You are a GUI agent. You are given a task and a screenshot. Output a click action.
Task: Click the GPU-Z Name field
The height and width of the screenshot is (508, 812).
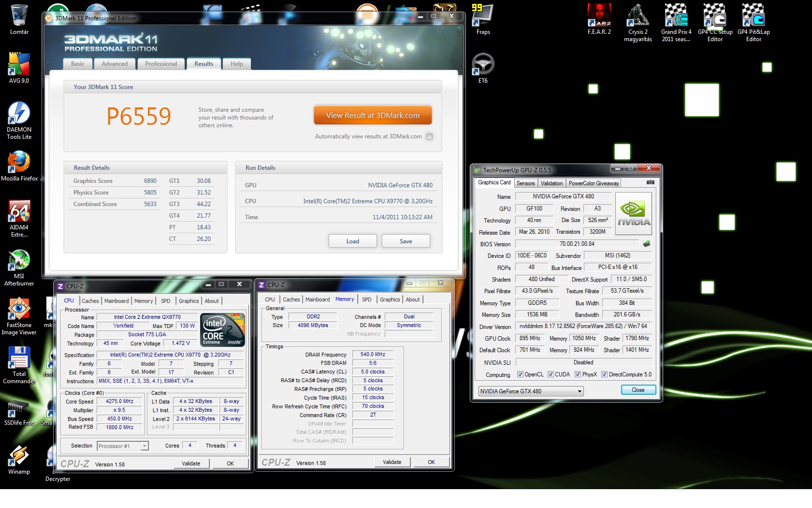(x=564, y=196)
